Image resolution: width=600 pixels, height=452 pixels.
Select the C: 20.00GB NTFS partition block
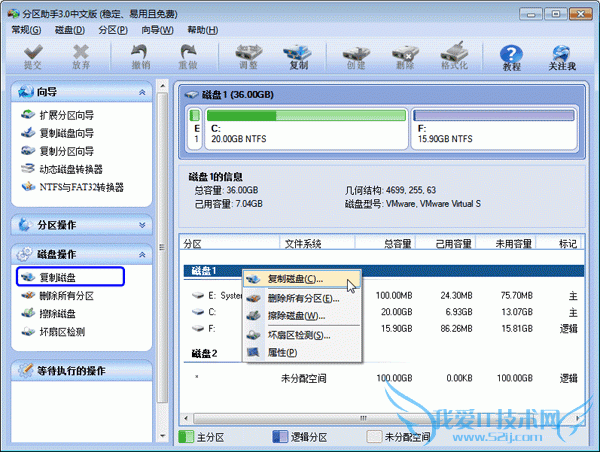point(307,128)
